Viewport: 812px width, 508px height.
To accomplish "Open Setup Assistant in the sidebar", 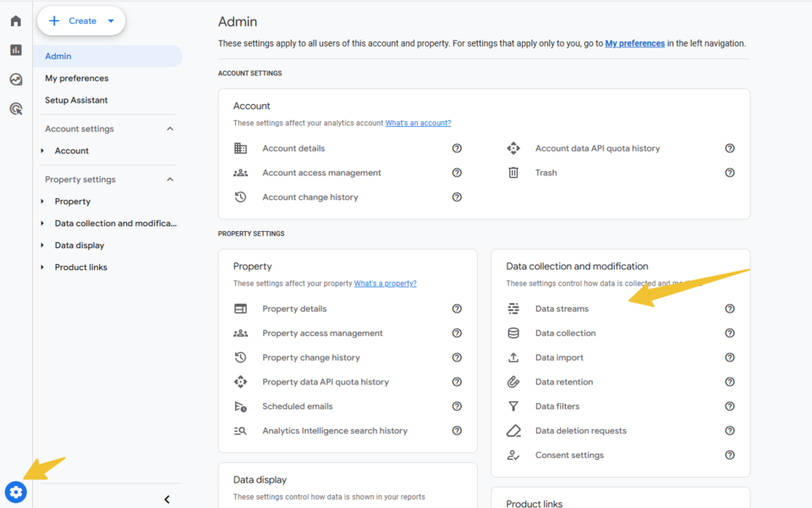I will 76,100.
